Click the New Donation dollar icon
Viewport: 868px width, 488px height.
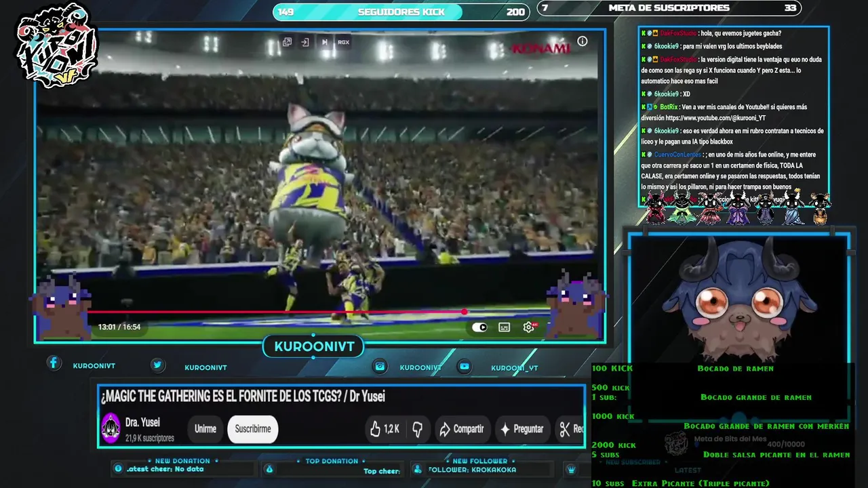[x=119, y=468]
